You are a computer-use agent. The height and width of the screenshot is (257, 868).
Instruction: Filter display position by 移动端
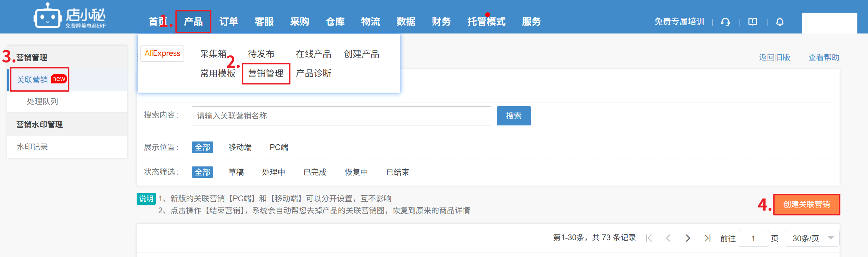[x=240, y=147]
